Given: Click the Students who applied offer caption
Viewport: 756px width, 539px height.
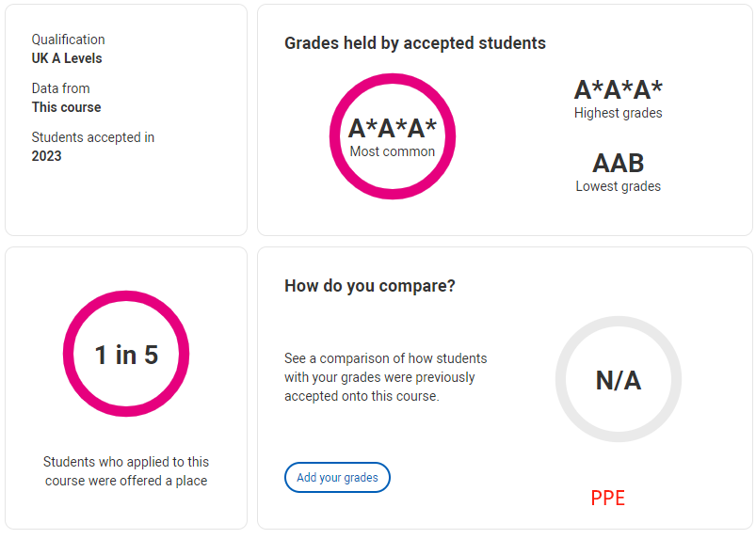Looking at the screenshot, I should click(126, 471).
